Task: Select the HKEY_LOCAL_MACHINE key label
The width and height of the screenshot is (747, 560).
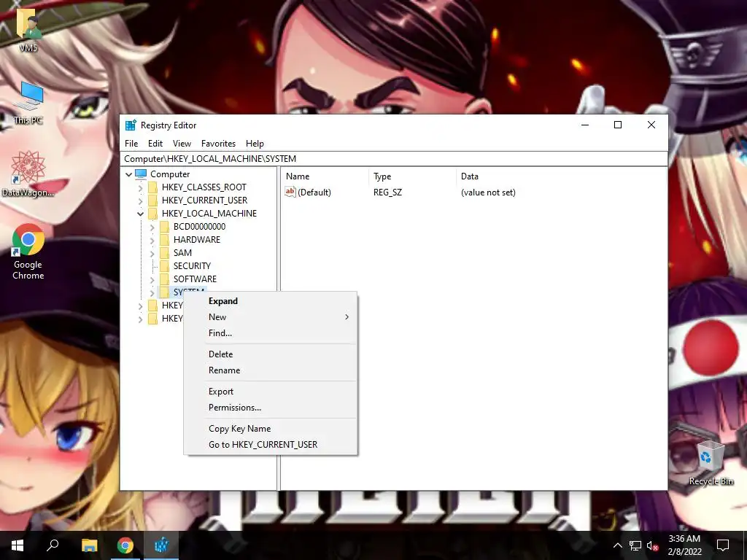Action: (x=209, y=214)
